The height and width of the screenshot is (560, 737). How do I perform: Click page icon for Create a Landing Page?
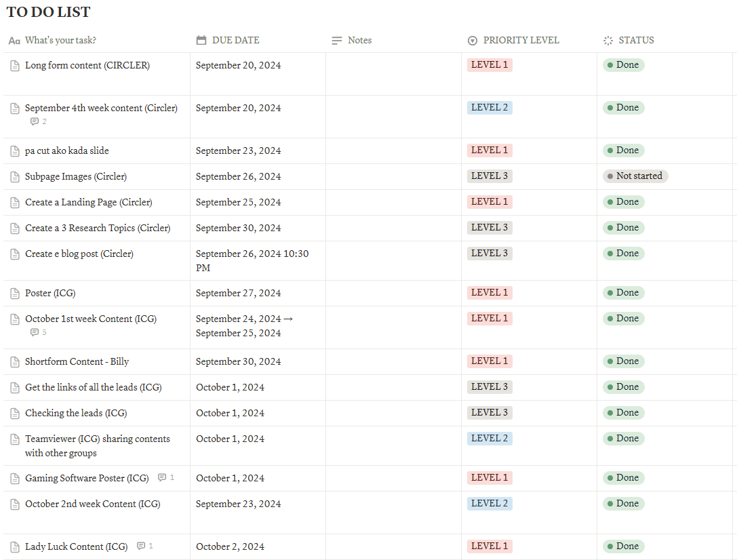point(15,203)
